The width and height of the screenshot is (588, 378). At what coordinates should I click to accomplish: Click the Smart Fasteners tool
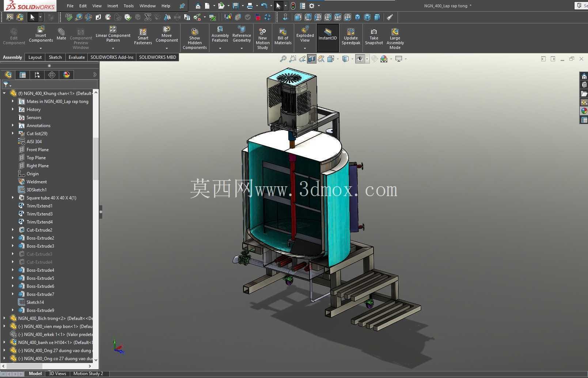tap(143, 37)
